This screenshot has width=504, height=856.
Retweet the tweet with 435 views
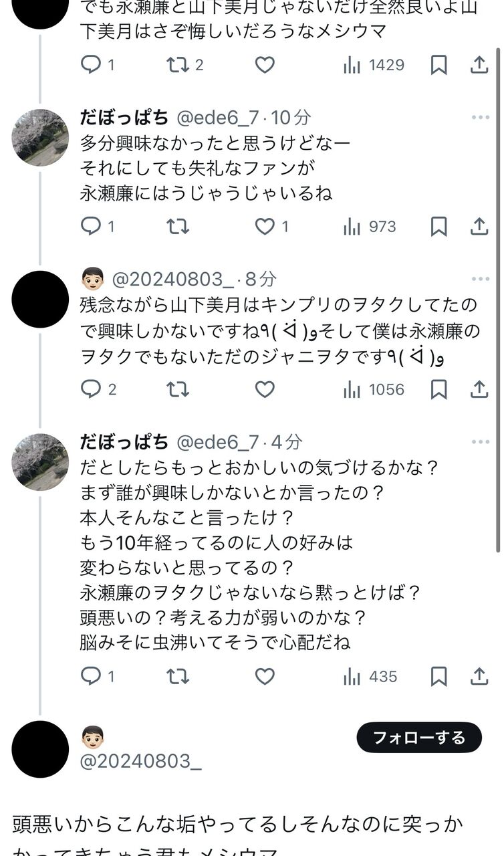click(x=178, y=677)
